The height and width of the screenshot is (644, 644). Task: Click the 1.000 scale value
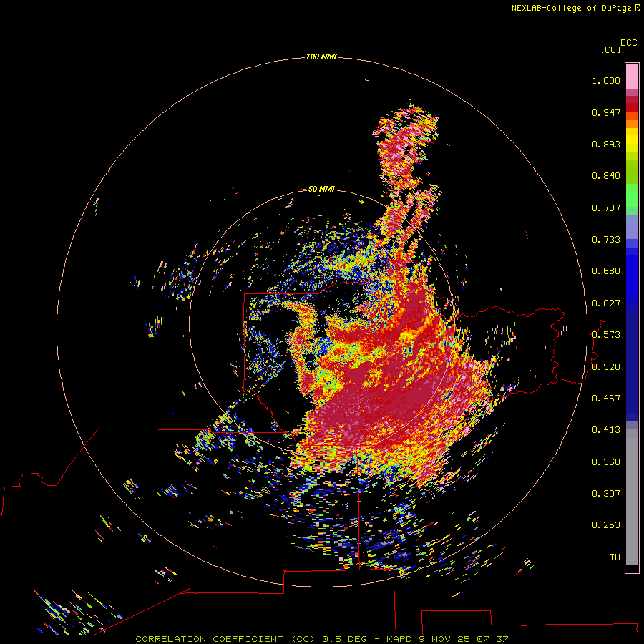[x=606, y=80]
